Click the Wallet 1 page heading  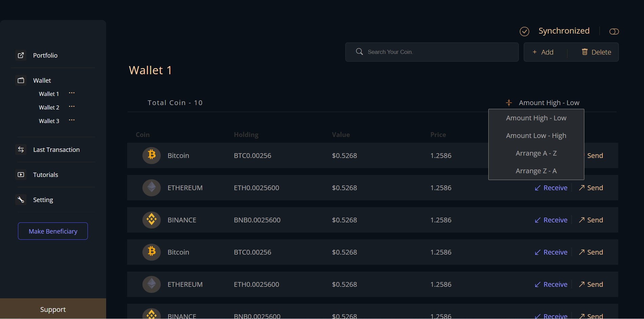pyautogui.click(x=150, y=70)
